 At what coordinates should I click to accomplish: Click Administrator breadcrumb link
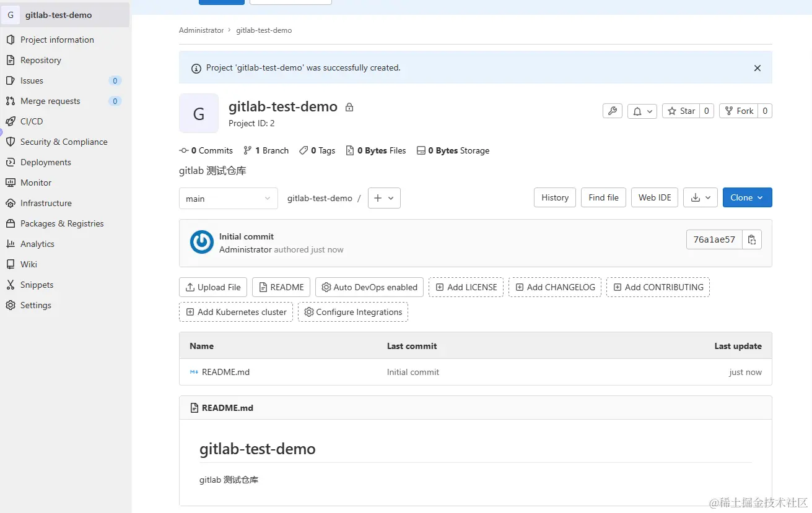201,30
